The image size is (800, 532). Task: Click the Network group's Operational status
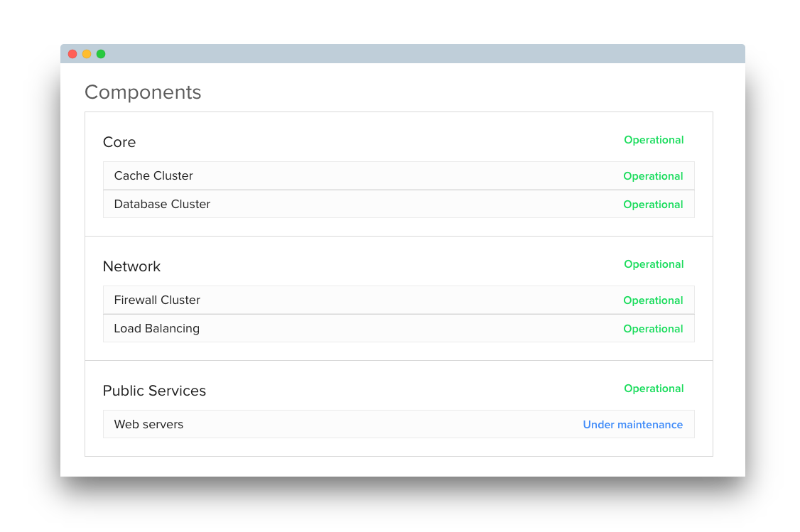(654, 264)
